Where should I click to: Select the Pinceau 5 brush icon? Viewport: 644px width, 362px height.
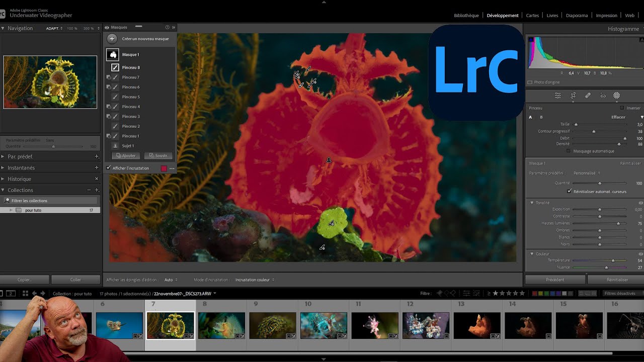click(115, 97)
